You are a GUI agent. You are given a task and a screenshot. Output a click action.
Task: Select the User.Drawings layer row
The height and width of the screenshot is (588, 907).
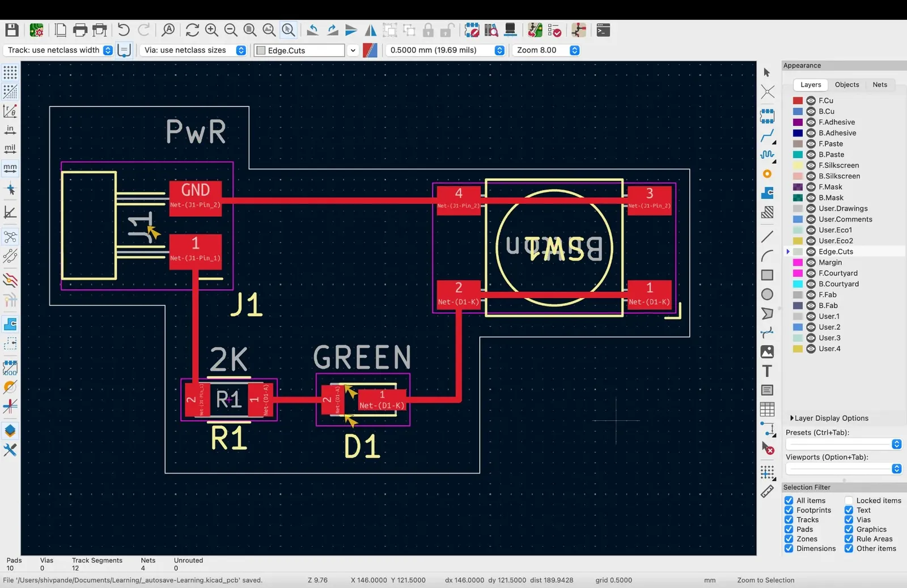pyautogui.click(x=845, y=208)
